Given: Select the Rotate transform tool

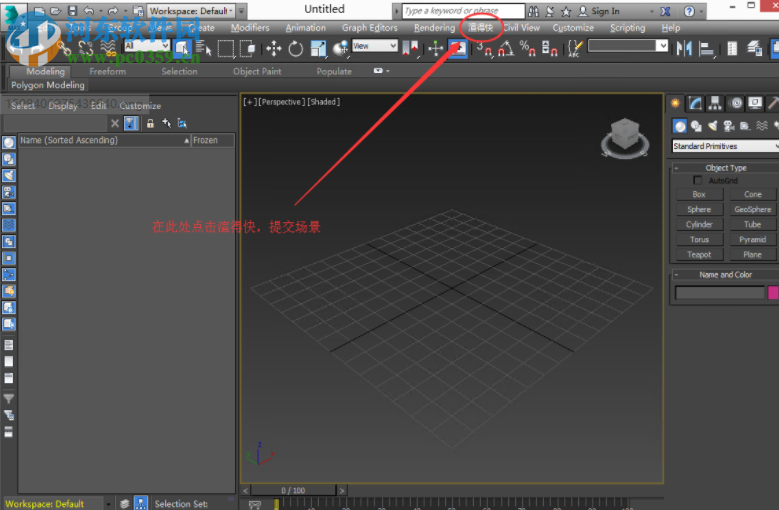Looking at the screenshot, I should pos(296,48).
